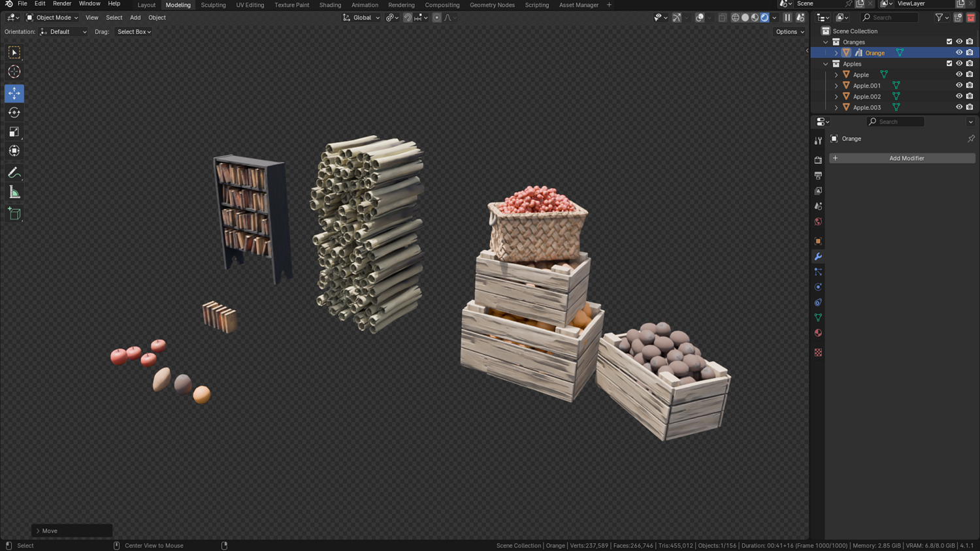Open the viewport Add menu

tap(135, 18)
